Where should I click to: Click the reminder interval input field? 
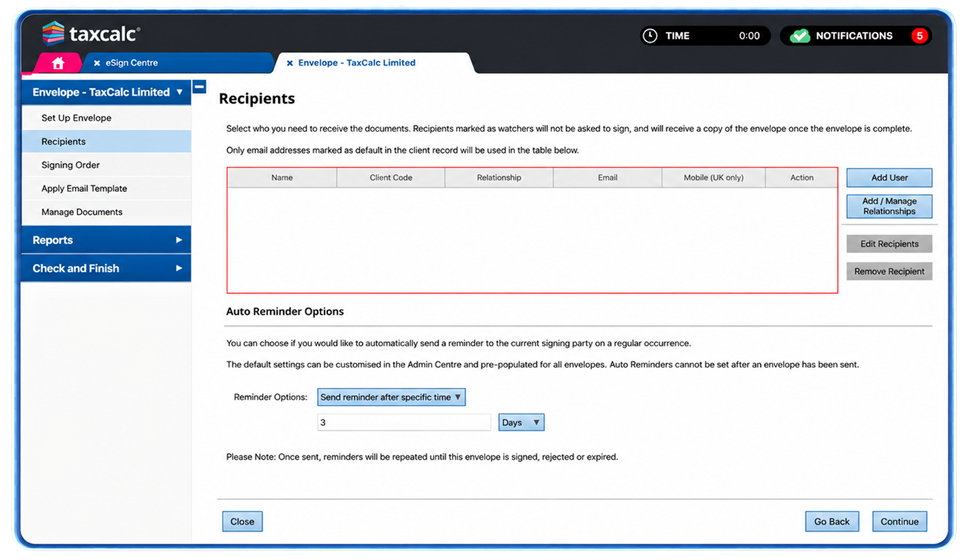click(x=404, y=423)
